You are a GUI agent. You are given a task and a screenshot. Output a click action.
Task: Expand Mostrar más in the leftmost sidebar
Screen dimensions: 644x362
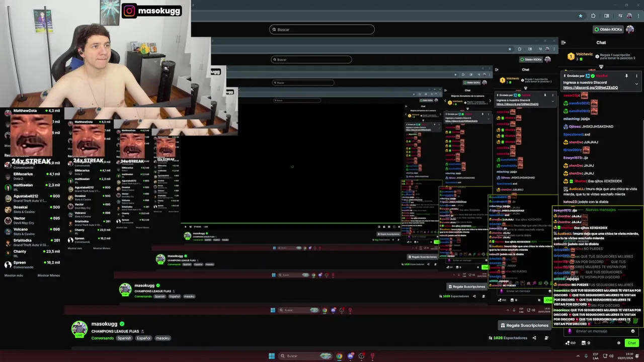14,276
